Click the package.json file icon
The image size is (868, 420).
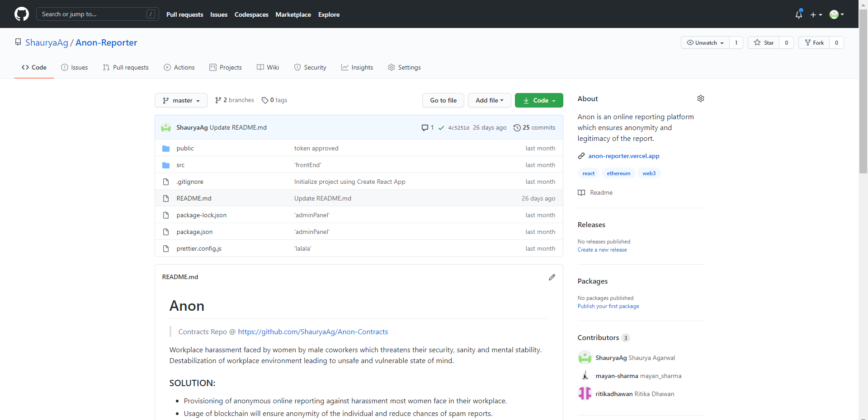pyautogui.click(x=166, y=232)
